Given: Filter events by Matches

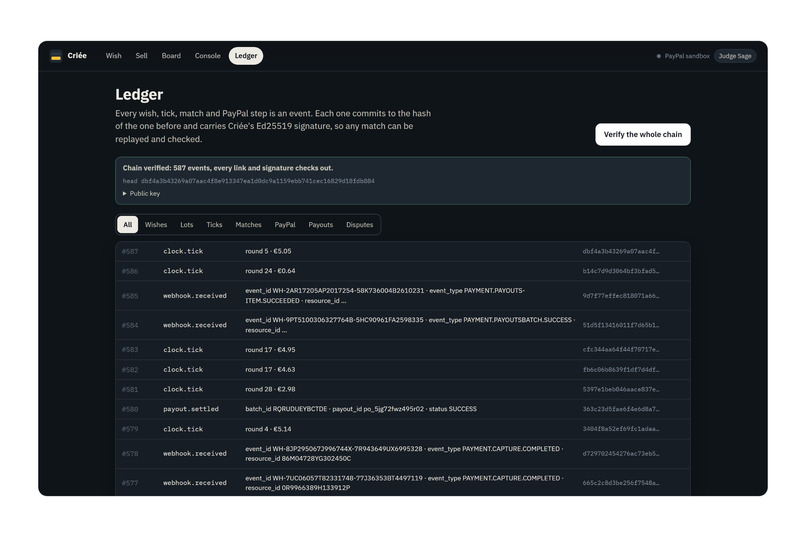Looking at the screenshot, I should click(x=248, y=225).
